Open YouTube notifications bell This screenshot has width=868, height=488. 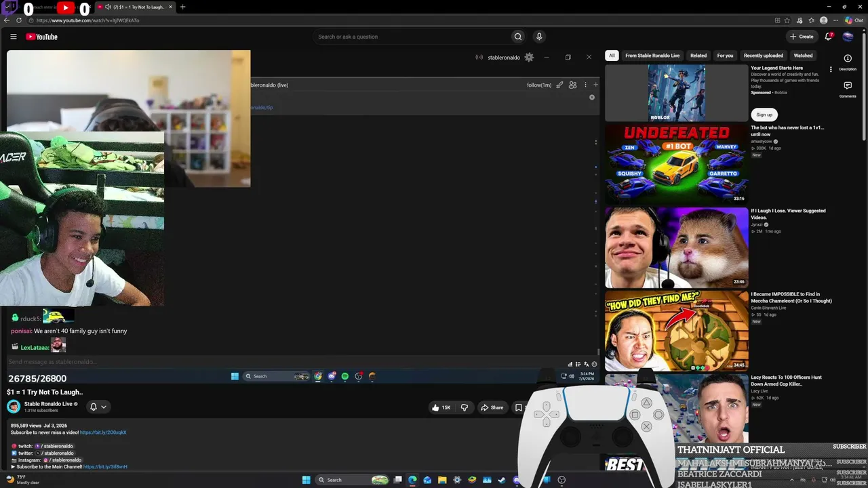[829, 37]
